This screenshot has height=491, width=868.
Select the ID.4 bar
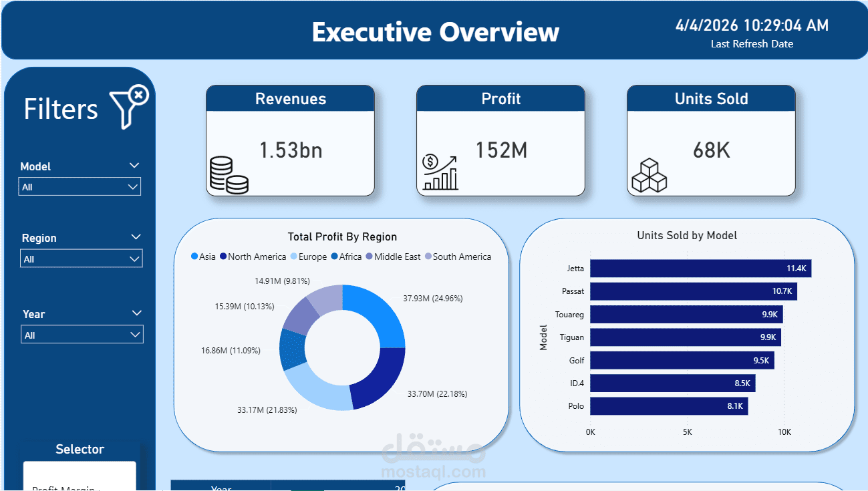coord(673,383)
